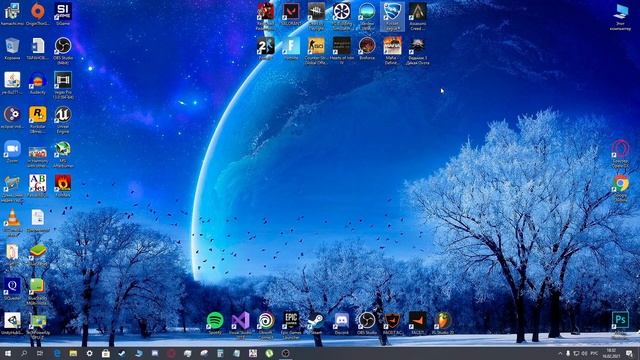The image size is (640, 360).
Task: Open Counter-Strike Global Offensive shortcut
Action: (x=316, y=51)
